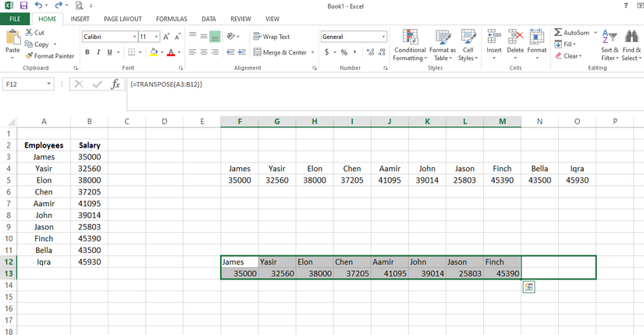The height and width of the screenshot is (335, 644).
Task: Click the Save icon in quick access toolbar
Action: pyautogui.click(x=23, y=5)
